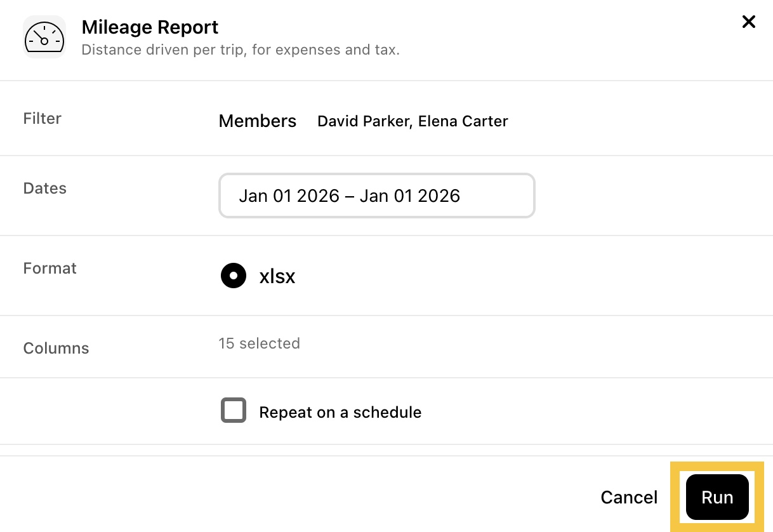Image resolution: width=773 pixels, height=532 pixels.
Task: Open the date range field
Action: click(x=377, y=196)
